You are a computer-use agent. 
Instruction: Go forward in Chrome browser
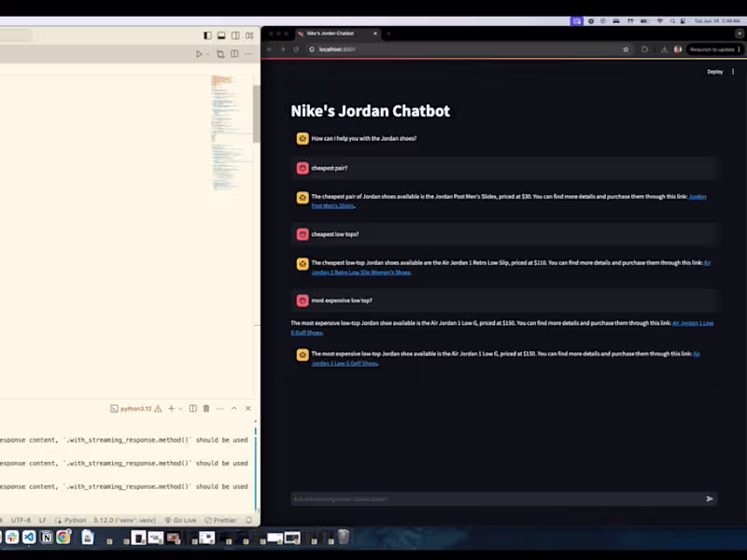283,49
